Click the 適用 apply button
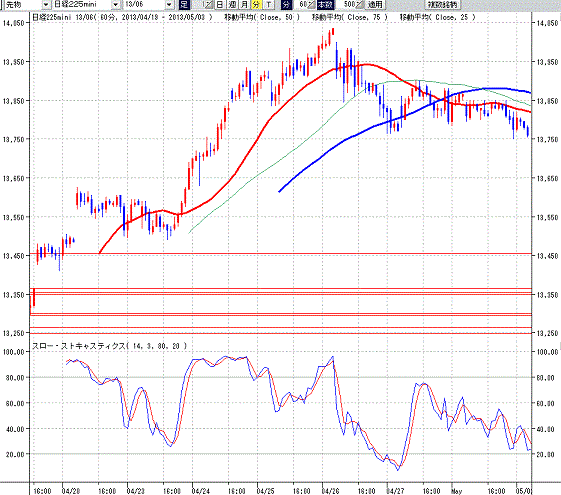Image resolution: width=561 pixels, height=495 pixels. coord(375,4)
